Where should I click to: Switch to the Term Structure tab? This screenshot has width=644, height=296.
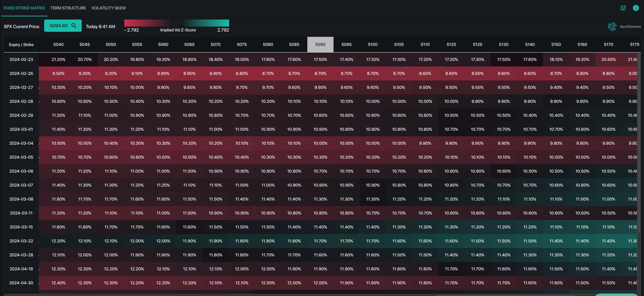pyautogui.click(x=68, y=8)
